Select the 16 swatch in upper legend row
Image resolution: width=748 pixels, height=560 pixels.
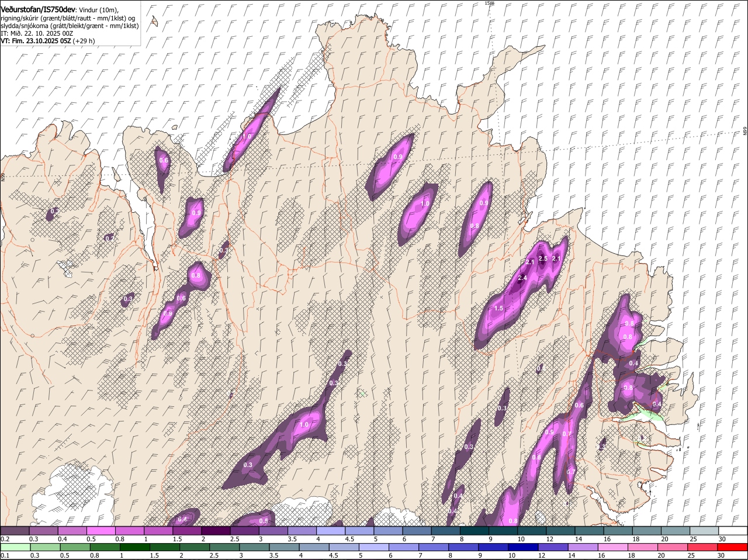tap(618, 531)
